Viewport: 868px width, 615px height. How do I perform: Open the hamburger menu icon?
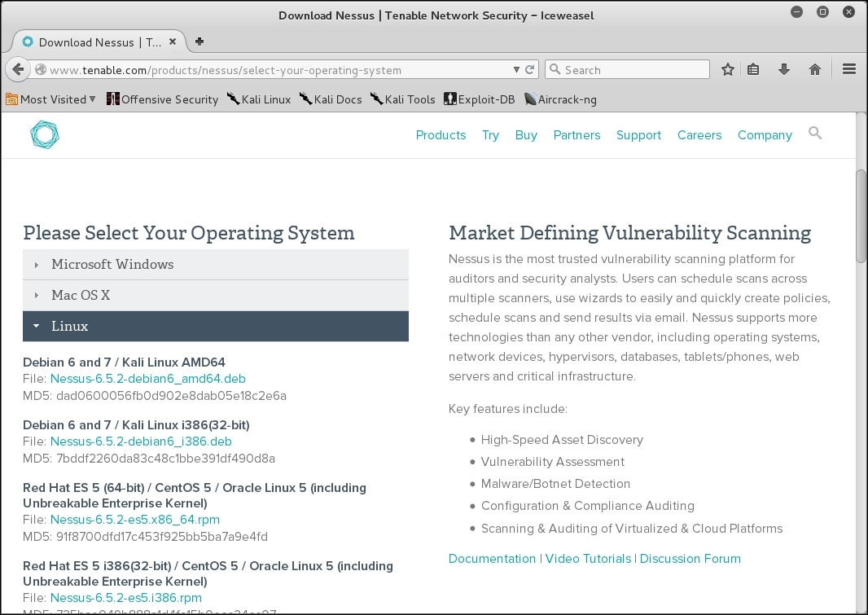[x=849, y=69]
